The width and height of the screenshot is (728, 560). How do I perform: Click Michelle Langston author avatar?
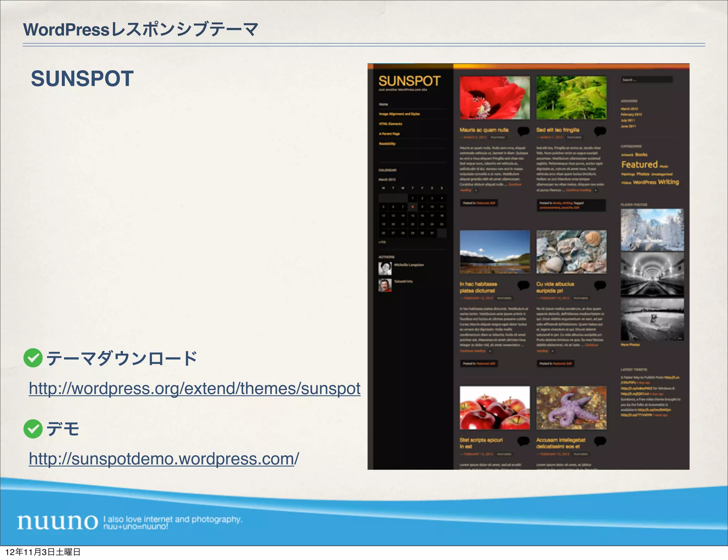coord(385,269)
